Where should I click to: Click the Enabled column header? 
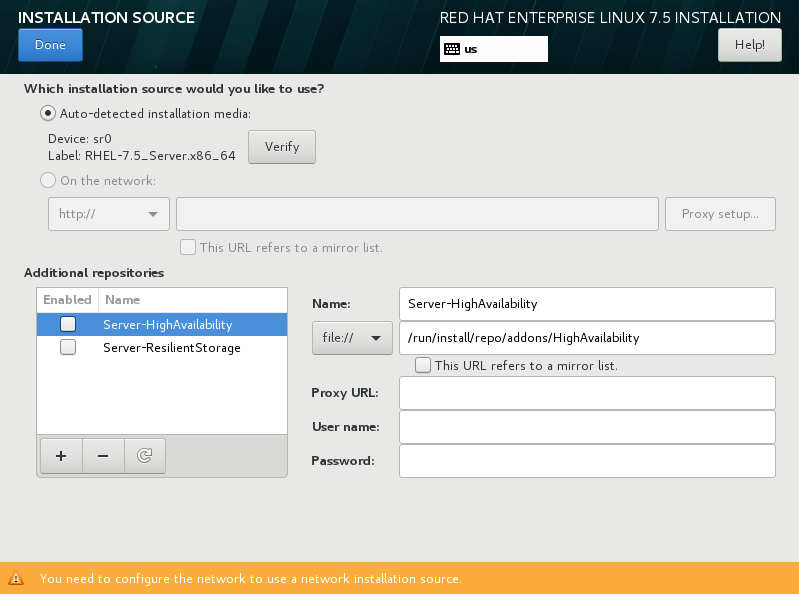coord(67,300)
